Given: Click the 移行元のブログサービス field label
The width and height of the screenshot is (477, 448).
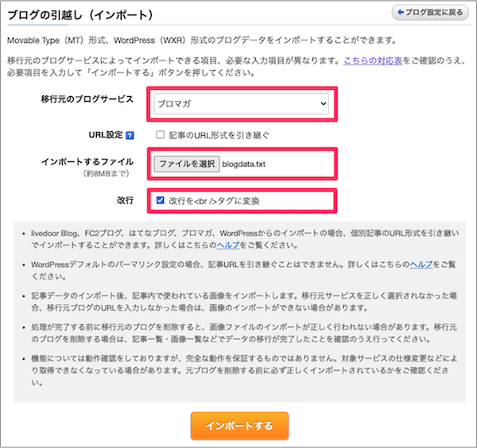Looking at the screenshot, I should pyautogui.click(x=87, y=99).
